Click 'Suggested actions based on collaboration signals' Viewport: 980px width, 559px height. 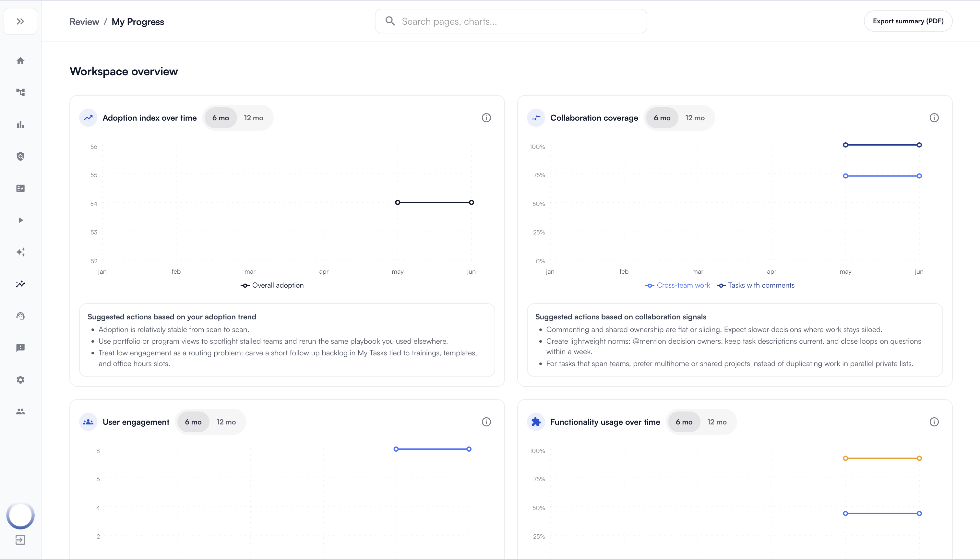click(620, 317)
